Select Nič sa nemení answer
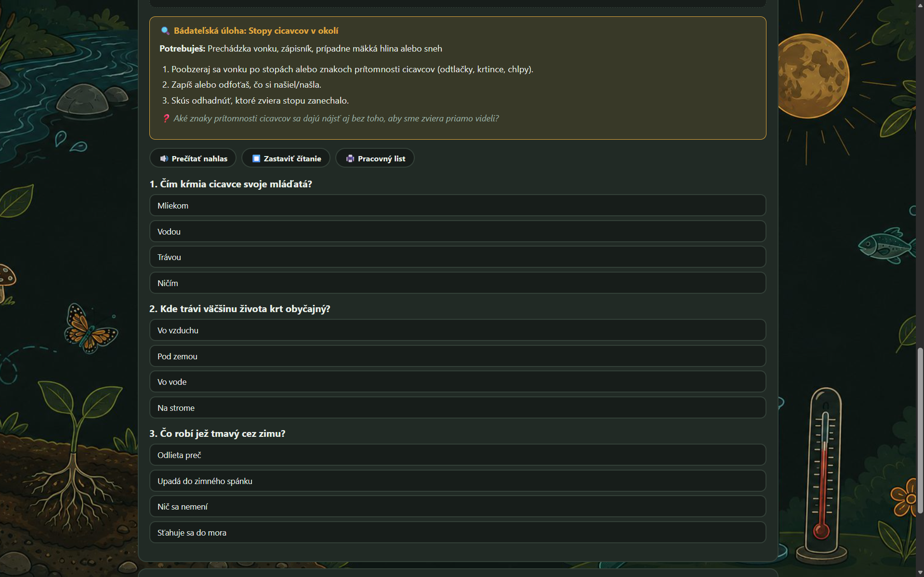Viewport: 924px width, 577px height. (x=457, y=507)
